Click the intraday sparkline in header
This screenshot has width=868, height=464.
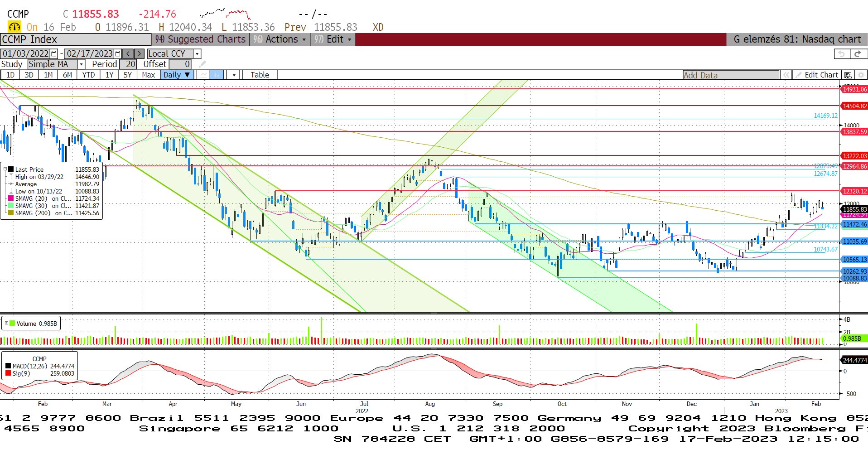click(x=225, y=14)
